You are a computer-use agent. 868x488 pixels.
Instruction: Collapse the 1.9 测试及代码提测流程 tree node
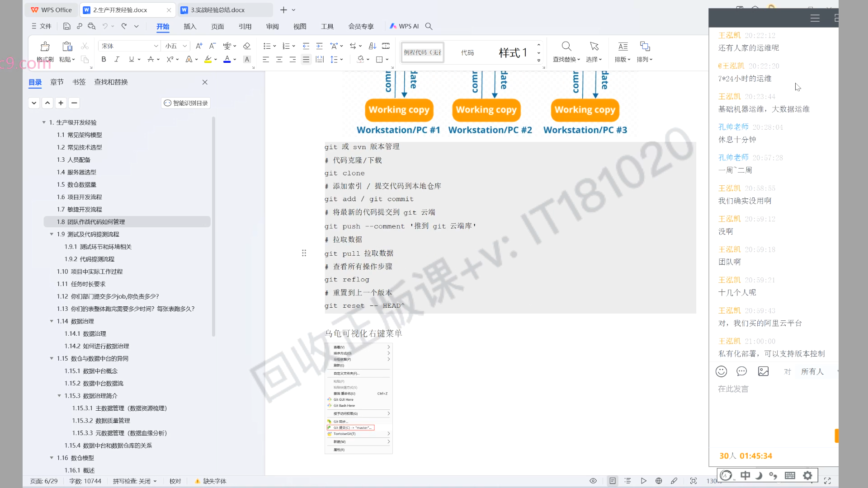click(52, 234)
